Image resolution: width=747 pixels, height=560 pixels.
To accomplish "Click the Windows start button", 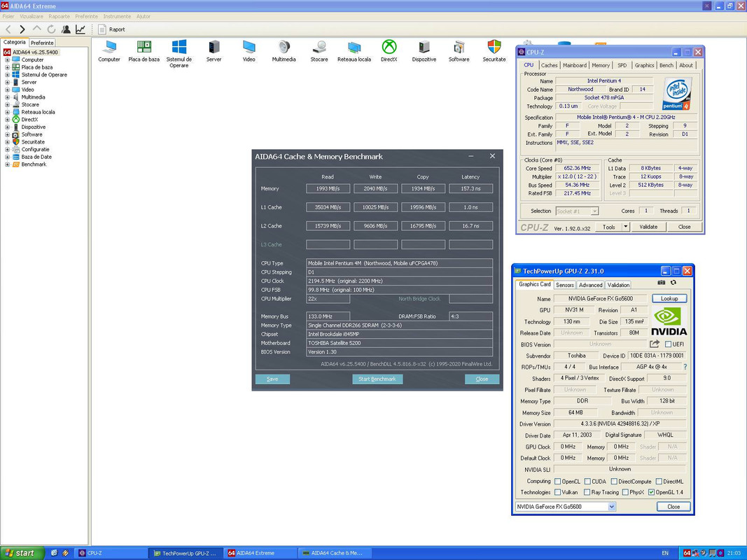I will [22, 553].
